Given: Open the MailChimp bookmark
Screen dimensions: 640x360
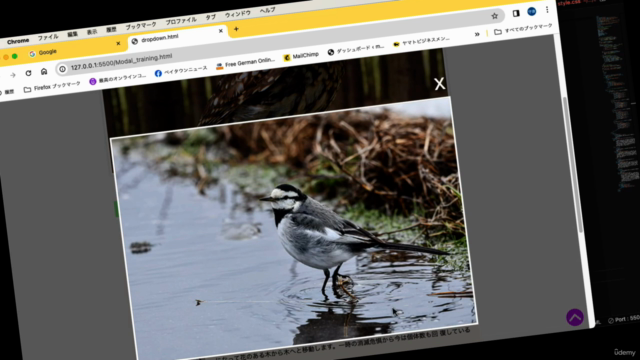Looking at the screenshot, I should tap(301, 56).
